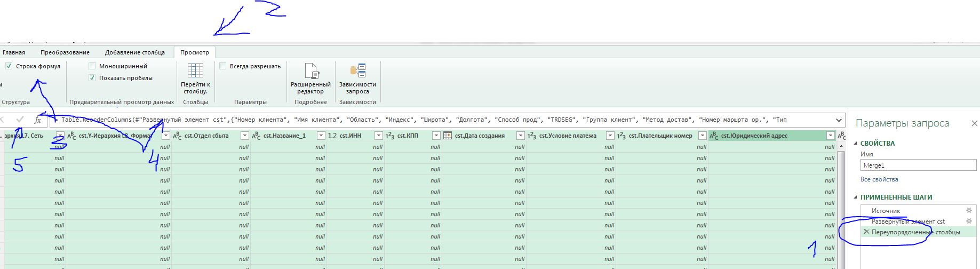Image resolution: width=980 pixels, height=269 pixels.
Task: Toggle 'Строка формул' checkbox
Action: (x=9, y=66)
